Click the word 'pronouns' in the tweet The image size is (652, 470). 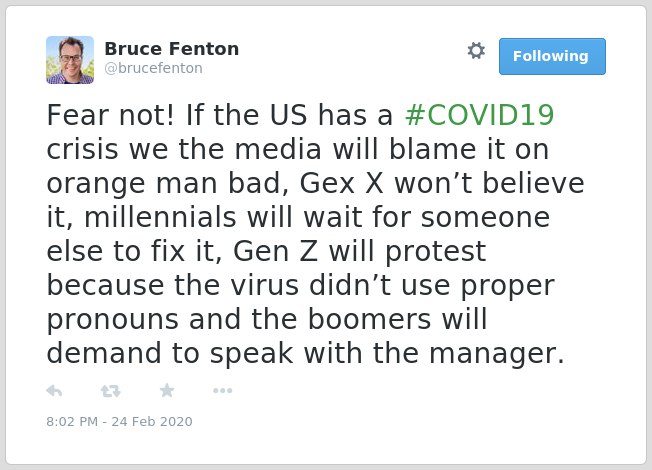click(x=113, y=321)
